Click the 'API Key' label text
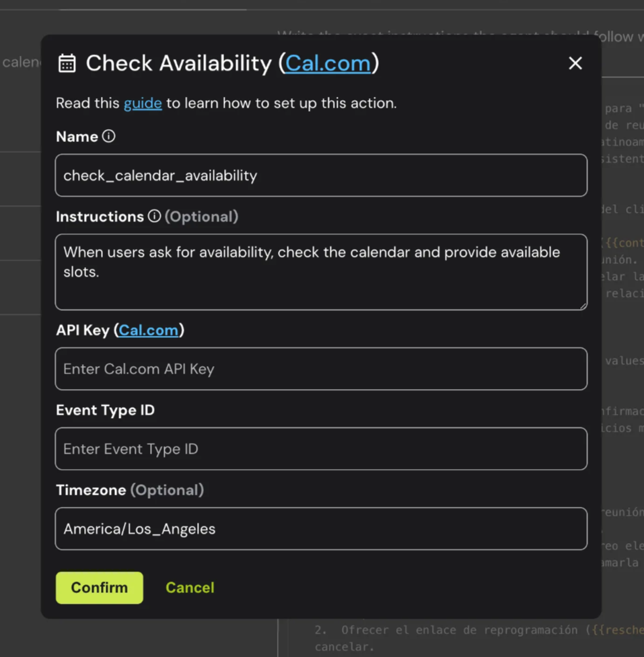644x657 pixels. (x=83, y=330)
